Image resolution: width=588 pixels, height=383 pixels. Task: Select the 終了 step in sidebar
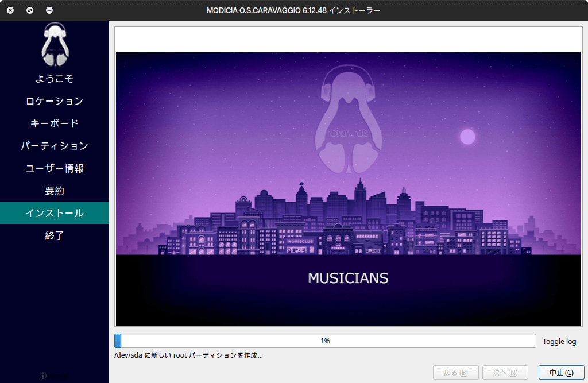tap(55, 235)
